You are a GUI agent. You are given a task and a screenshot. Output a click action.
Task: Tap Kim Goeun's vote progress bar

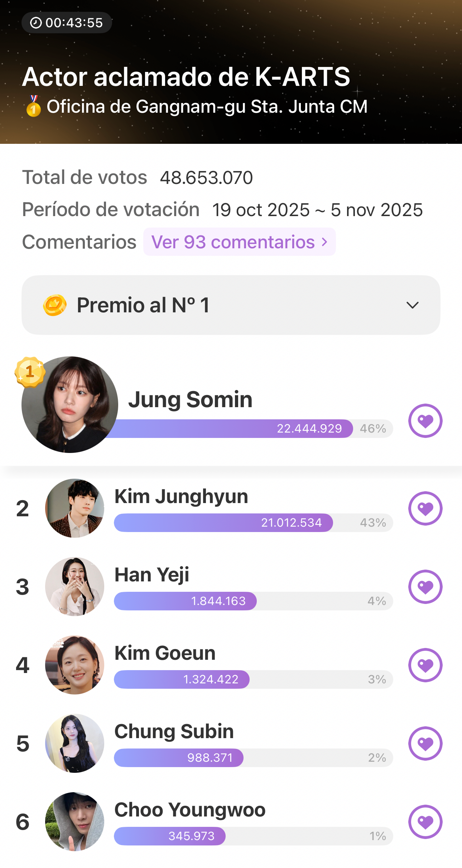pyautogui.click(x=253, y=679)
